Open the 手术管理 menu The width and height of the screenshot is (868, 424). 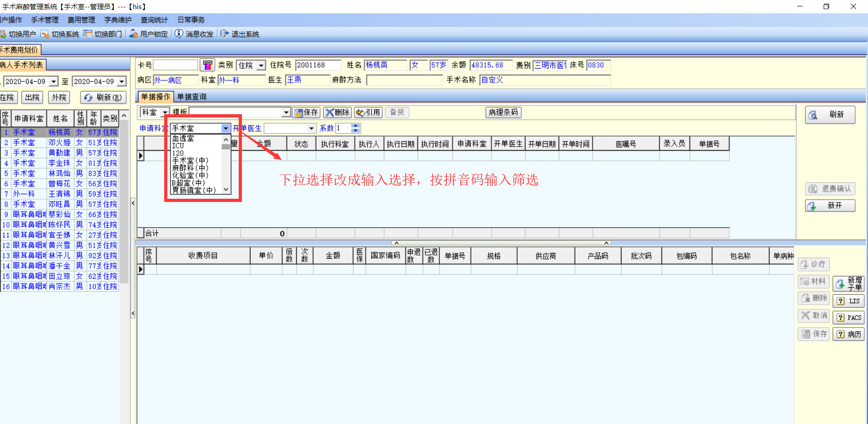click(45, 20)
